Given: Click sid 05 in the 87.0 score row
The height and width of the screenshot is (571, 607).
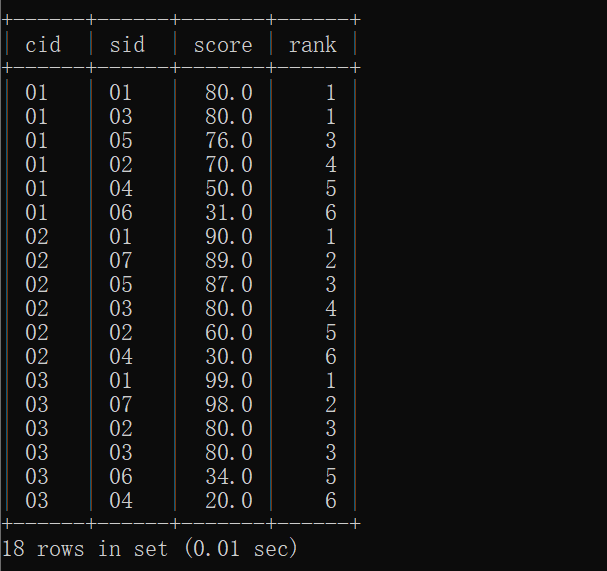Looking at the screenshot, I should tap(121, 285).
